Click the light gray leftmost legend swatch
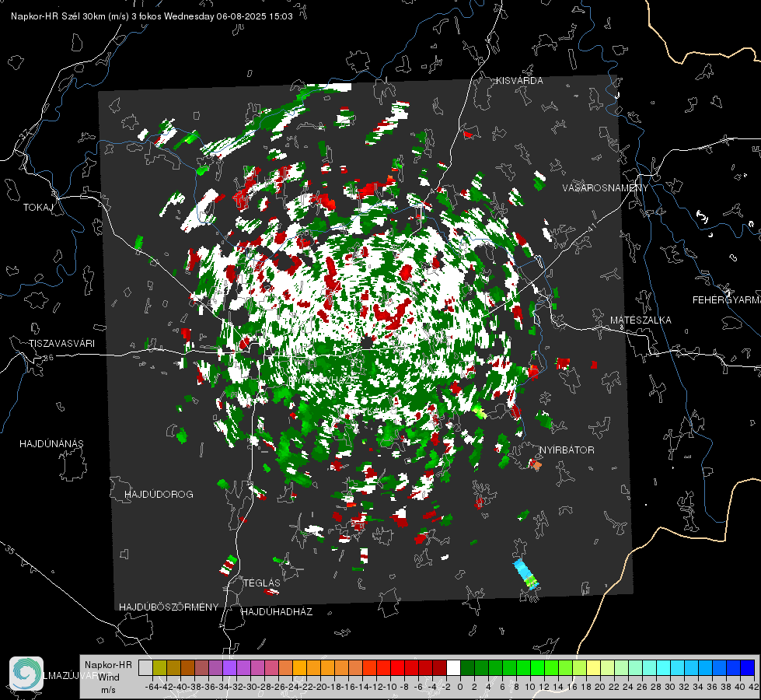 pyautogui.click(x=145, y=668)
